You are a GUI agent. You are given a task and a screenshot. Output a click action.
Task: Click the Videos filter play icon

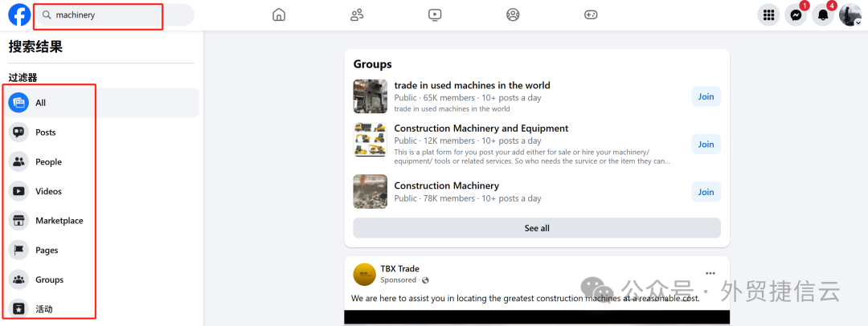click(x=18, y=191)
